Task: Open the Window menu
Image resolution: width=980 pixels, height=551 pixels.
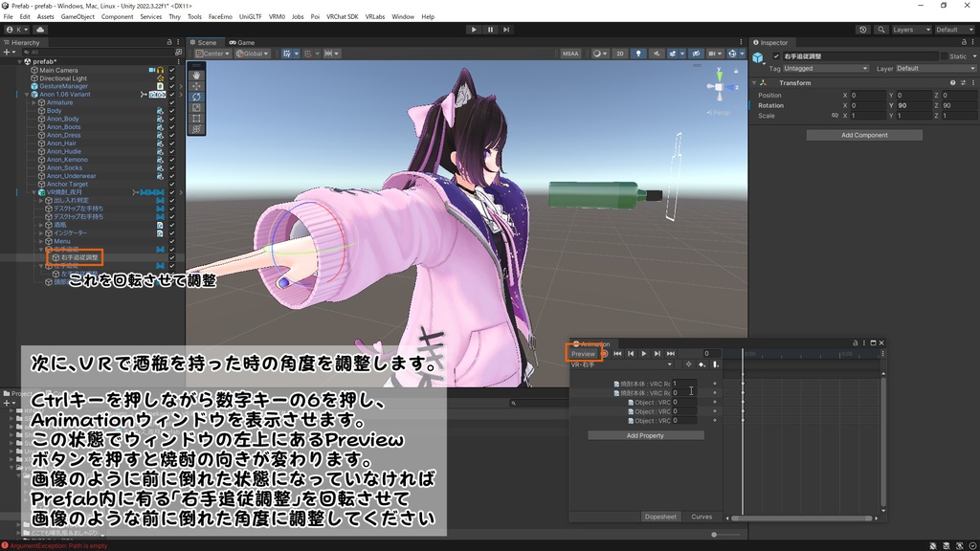Action: pos(403,17)
